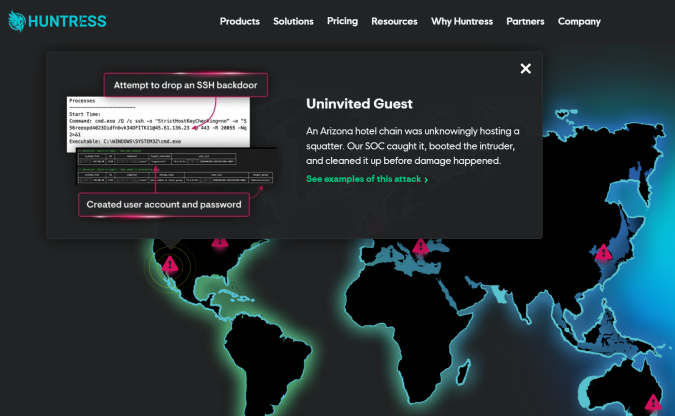Click the 'Created user account and password' label

point(163,204)
